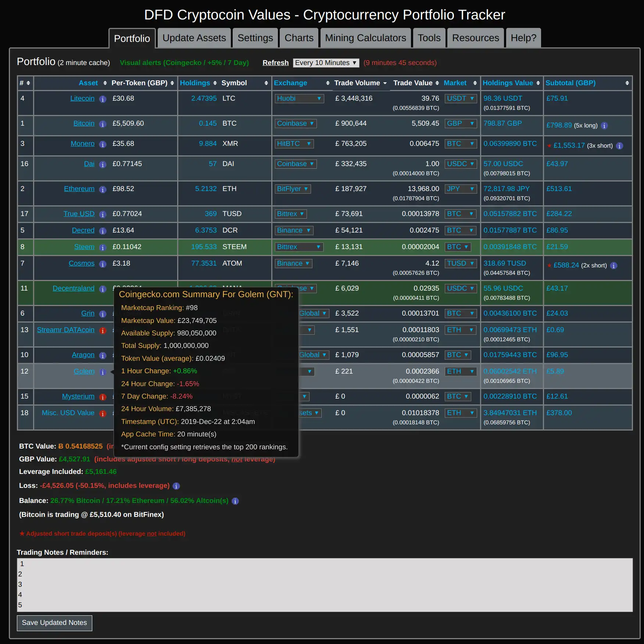Open the Mysterium asset link
Viewport: 644px width, 644px height.
click(x=78, y=396)
